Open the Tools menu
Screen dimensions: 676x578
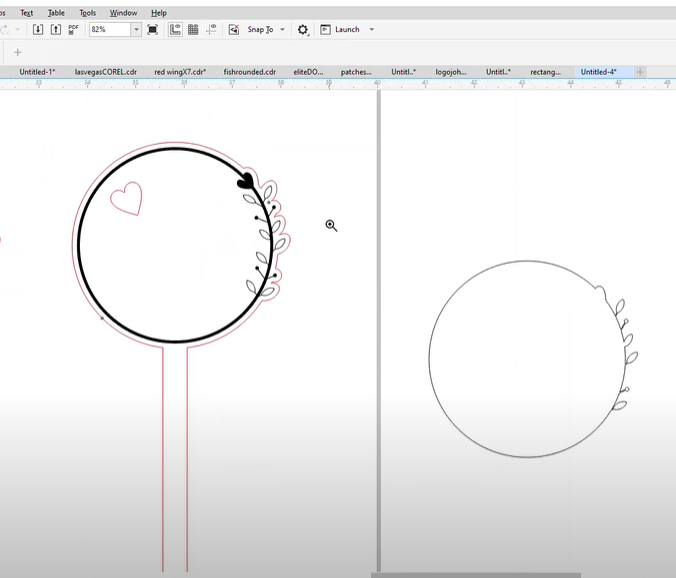88,13
